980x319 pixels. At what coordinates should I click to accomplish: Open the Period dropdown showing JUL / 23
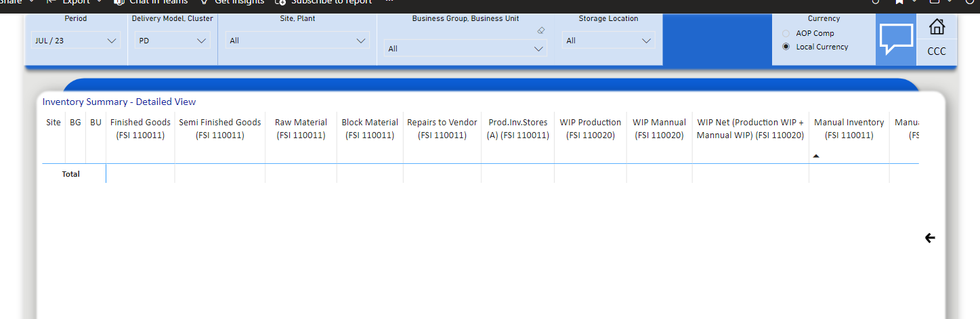pyautogui.click(x=75, y=41)
